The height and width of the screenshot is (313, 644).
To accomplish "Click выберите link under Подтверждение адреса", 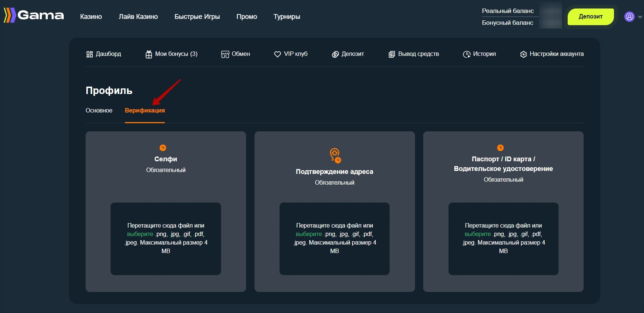I will tap(309, 234).
